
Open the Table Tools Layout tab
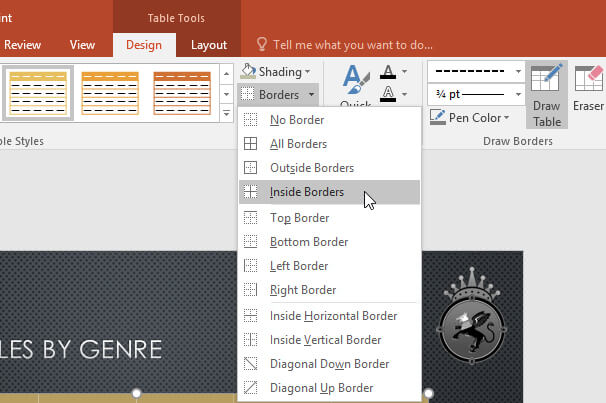209,45
